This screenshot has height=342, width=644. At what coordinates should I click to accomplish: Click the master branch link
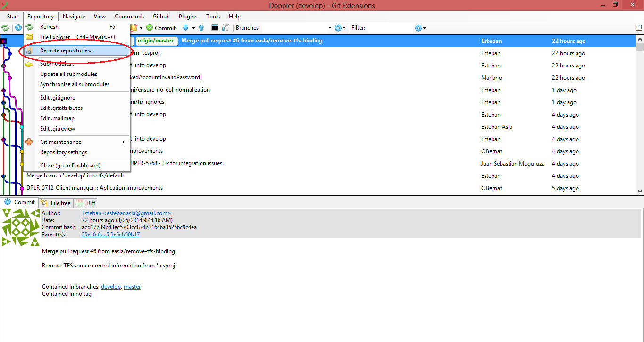point(132,287)
